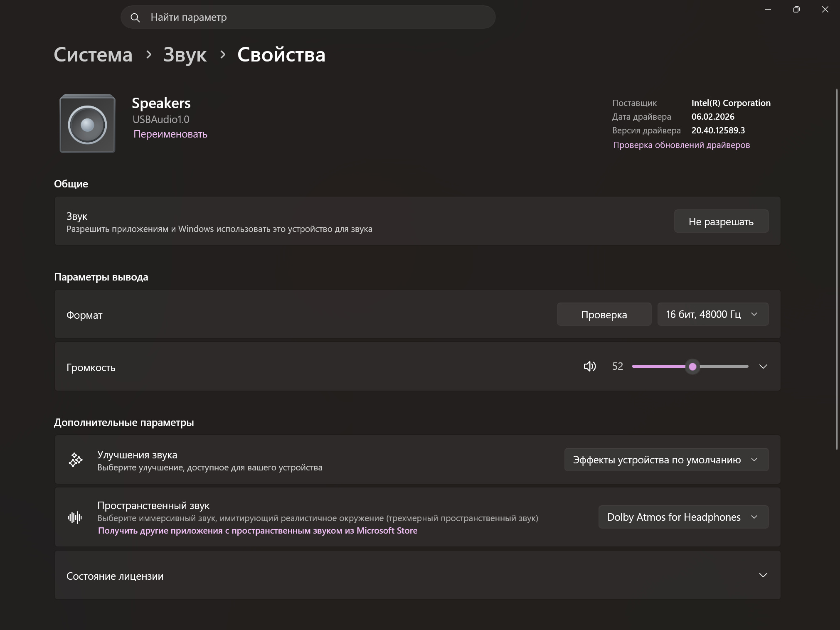Open Проверка обновлений драйверов link
This screenshot has height=630, width=840.
(x=681, y=145)
